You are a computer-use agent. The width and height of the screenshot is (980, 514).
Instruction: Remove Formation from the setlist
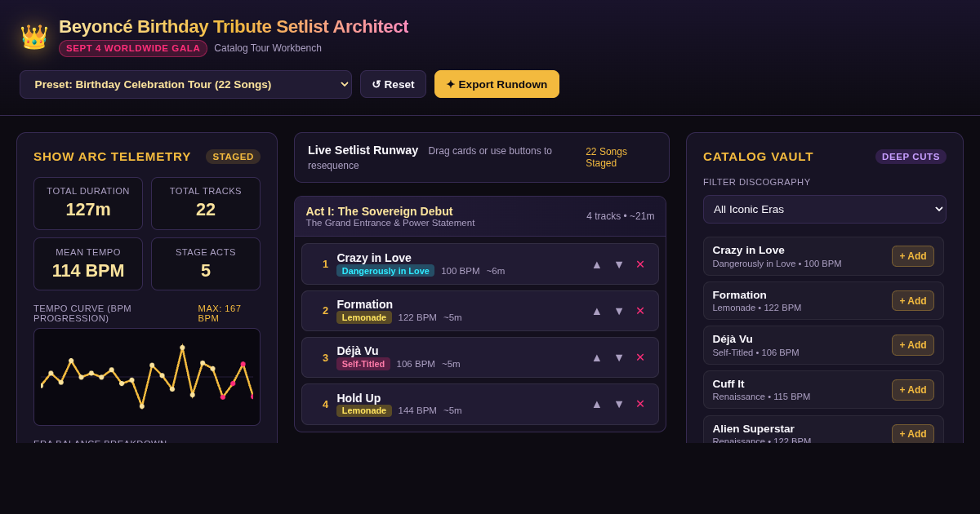[640, 311]
